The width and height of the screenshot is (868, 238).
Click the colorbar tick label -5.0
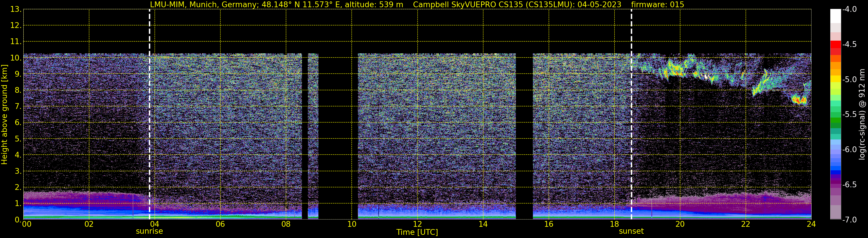[850, 80]
